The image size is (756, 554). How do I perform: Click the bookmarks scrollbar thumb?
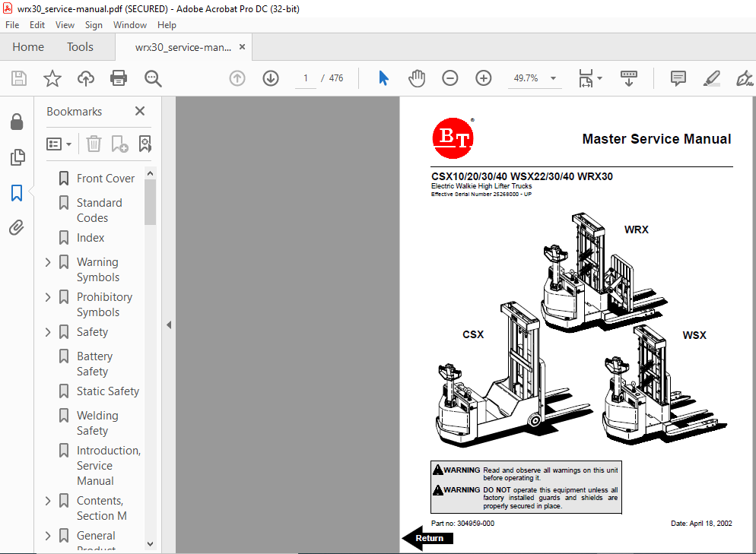tap(150, 202)
